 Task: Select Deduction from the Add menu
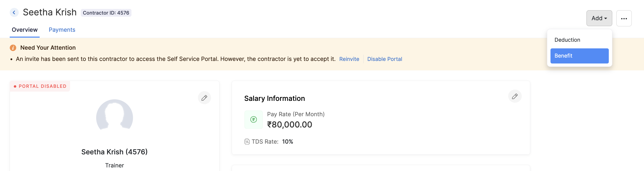[567, 40]
